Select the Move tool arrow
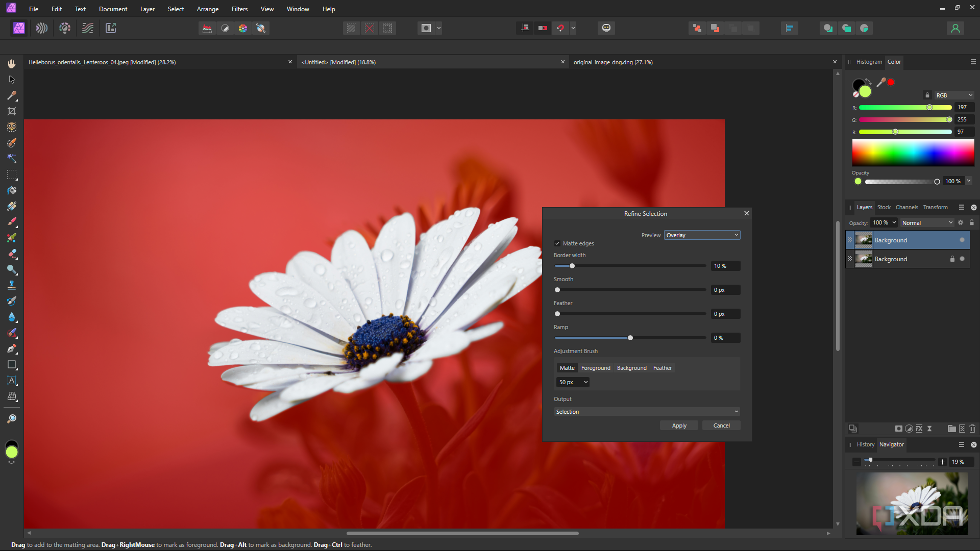The height and width of the screenshot is (551, 980). [x=12, y=80]
